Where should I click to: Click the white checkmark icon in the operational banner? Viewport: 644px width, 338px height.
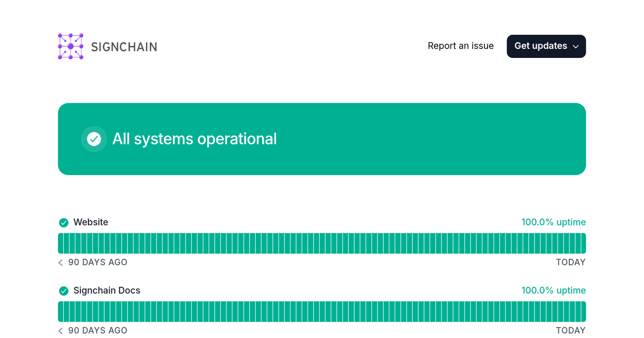[x=94, y=139]
